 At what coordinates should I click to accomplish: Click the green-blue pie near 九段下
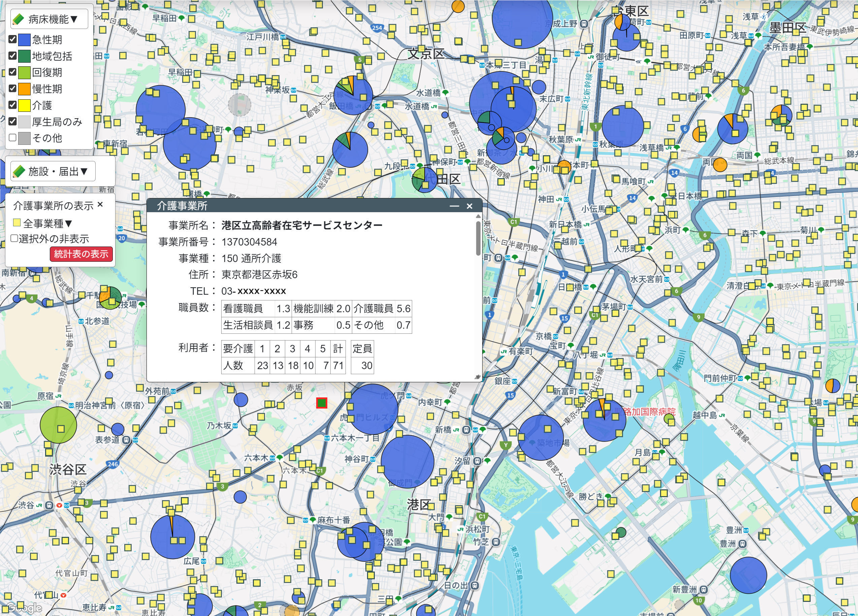click(x=425, y=180)
